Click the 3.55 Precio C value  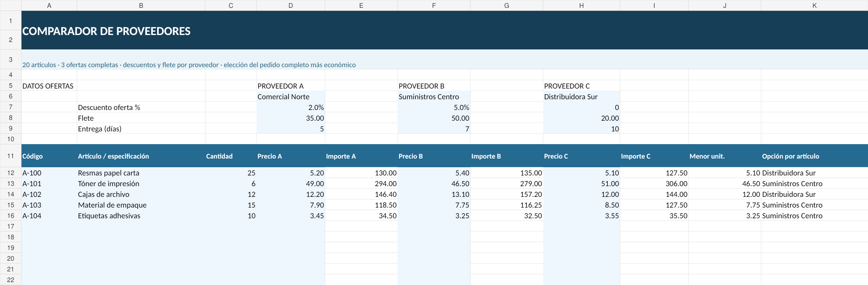(581, 215)
